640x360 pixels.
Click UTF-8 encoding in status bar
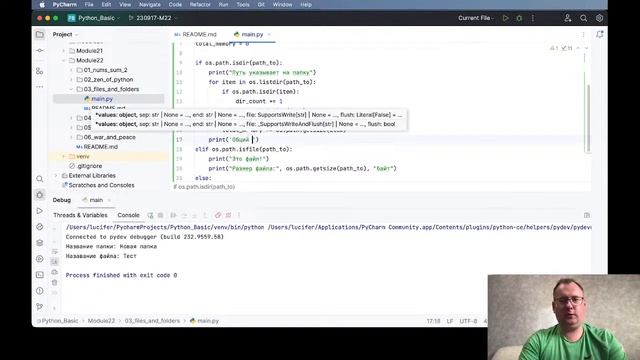pos(468,321)
